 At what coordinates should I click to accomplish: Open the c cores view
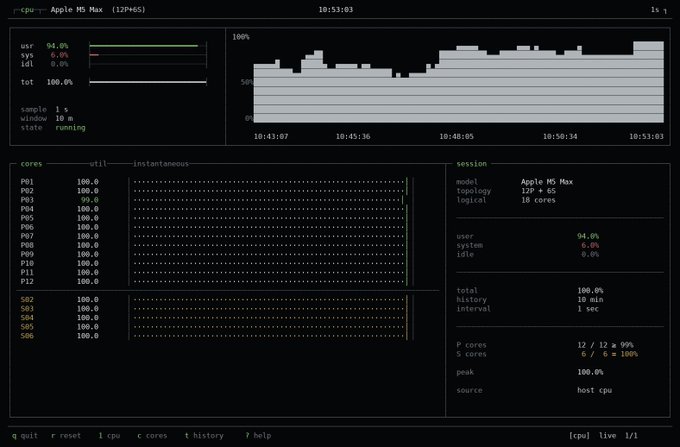point(152,435)
